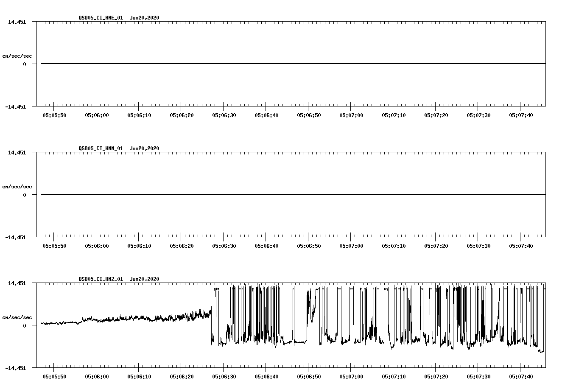Pick the 05:06:50 time label under HNN plot
Image resolution: width=576 pixels, height=392 pixels.
(x=309, y=246)
